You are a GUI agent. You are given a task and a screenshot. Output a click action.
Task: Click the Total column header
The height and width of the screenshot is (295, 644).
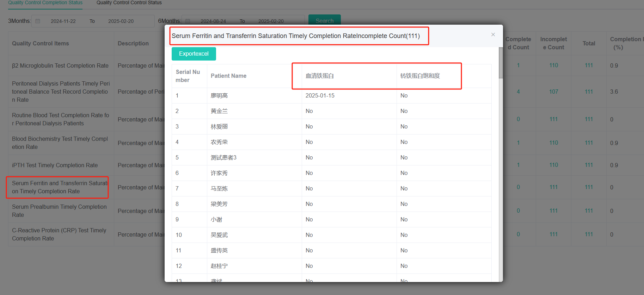click(589, 43)
